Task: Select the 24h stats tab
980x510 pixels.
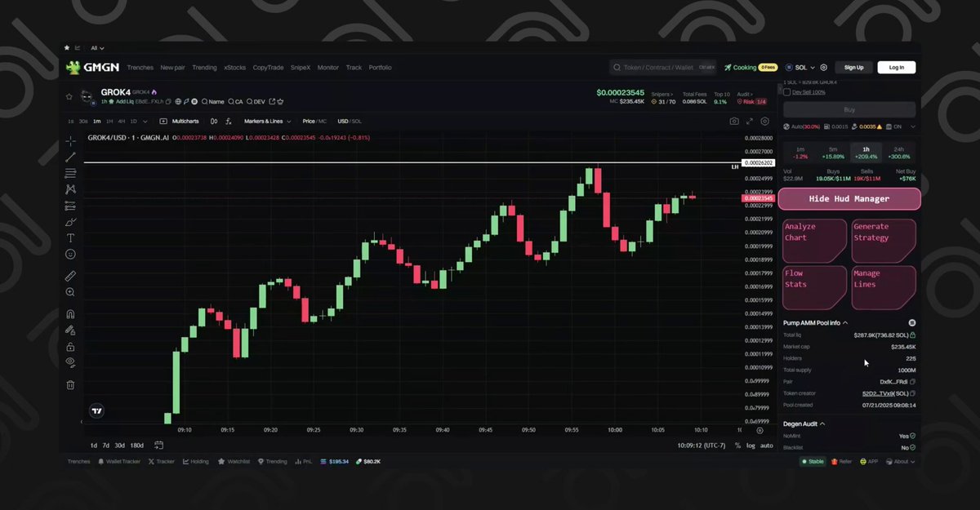Action: coord(898,153)
